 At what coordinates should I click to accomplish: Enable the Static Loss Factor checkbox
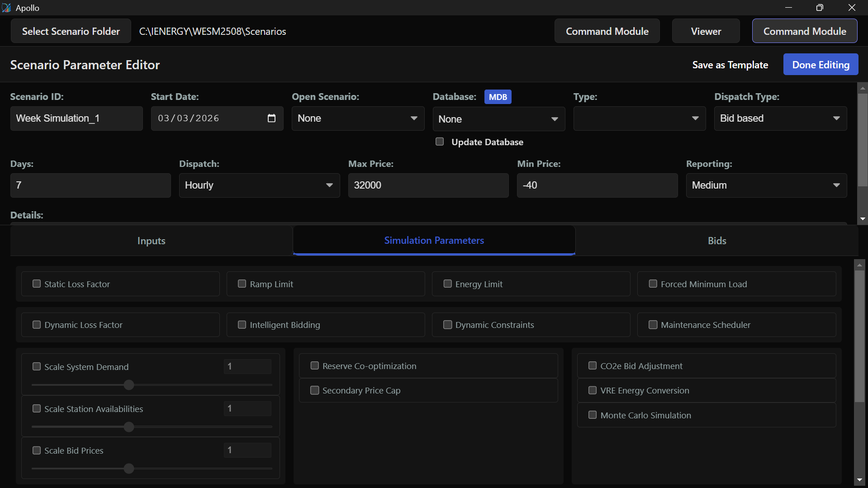click(37, 284)
